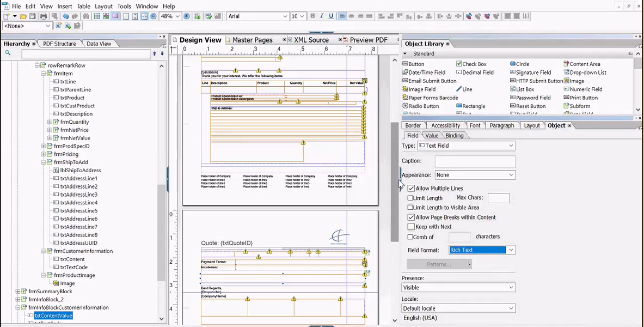The height and width of the screenshot is (327, 644).
Task: Open the Arial font dropdown
Action: tap(258, 16)
